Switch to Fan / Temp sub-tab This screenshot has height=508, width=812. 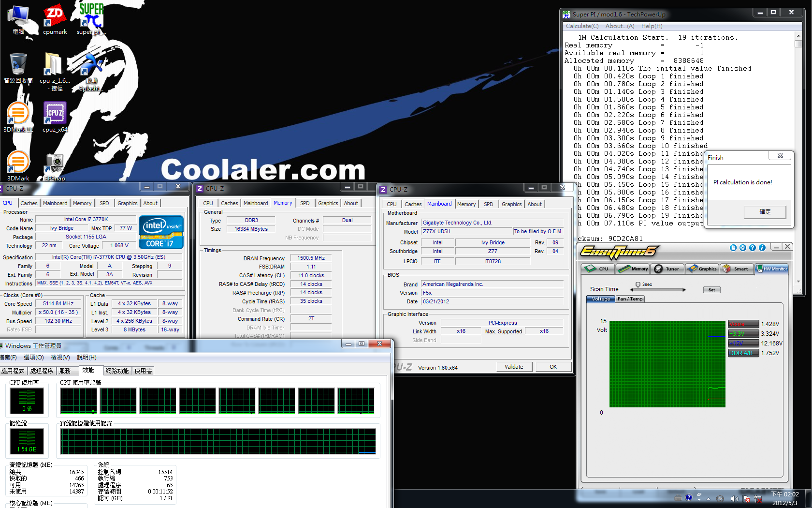[630, 299]
